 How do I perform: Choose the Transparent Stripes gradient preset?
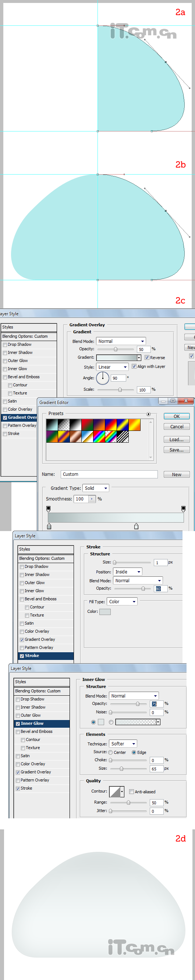pos(123,437)
